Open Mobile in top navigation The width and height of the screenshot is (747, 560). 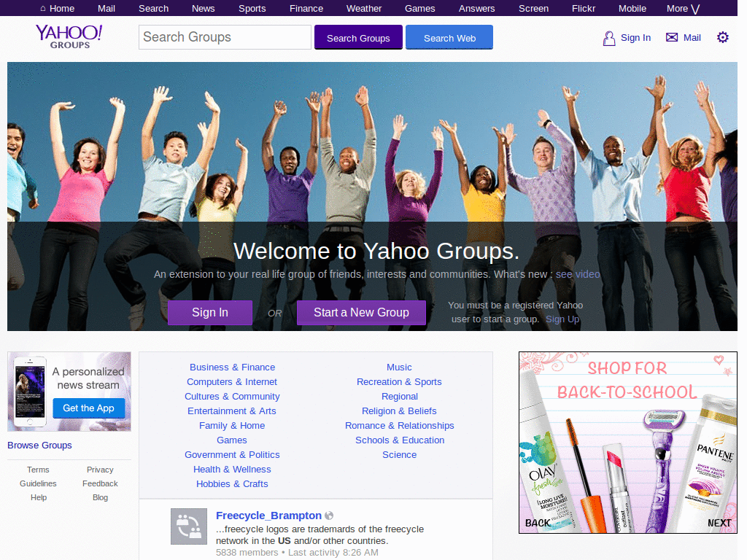coord(632,9)
